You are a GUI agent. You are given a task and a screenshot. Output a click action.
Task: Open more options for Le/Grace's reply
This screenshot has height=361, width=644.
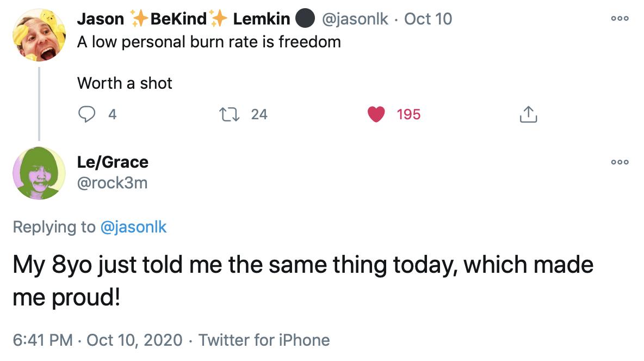620,162
